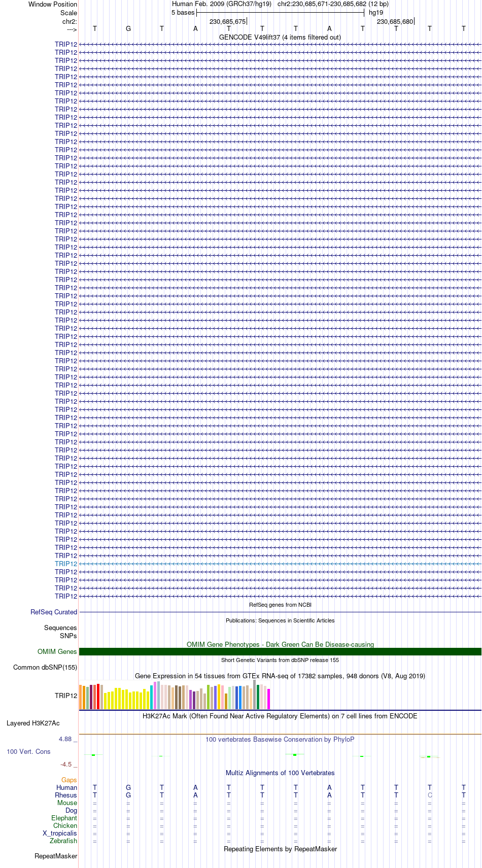The image size is (482, 868).
Task: Open the GTEx Gene Expression track title
Action: [x=280, y=676]
